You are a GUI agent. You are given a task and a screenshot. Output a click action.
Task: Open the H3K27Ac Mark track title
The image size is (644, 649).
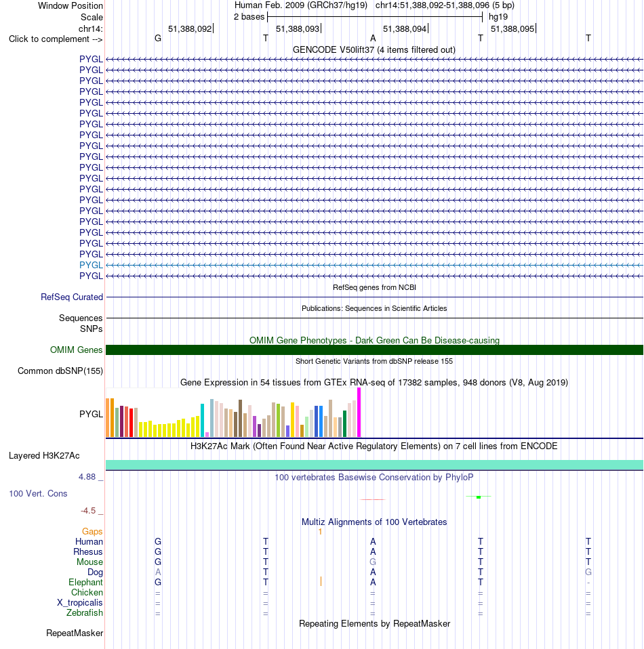[x=374, y=446]
